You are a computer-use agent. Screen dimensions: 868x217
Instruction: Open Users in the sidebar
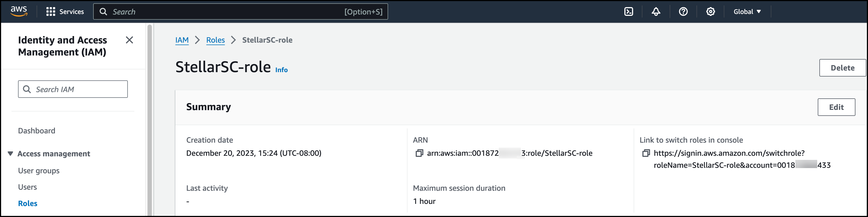[28, 187]
